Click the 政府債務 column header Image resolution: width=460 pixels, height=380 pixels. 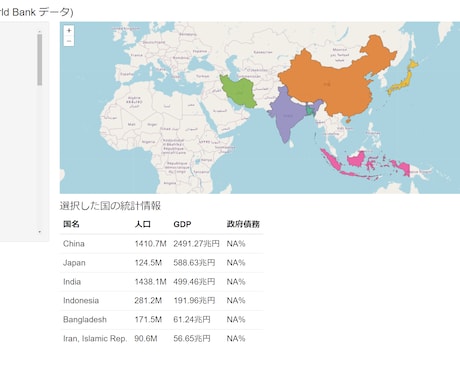pyautogui.click(x=243, y=224)
